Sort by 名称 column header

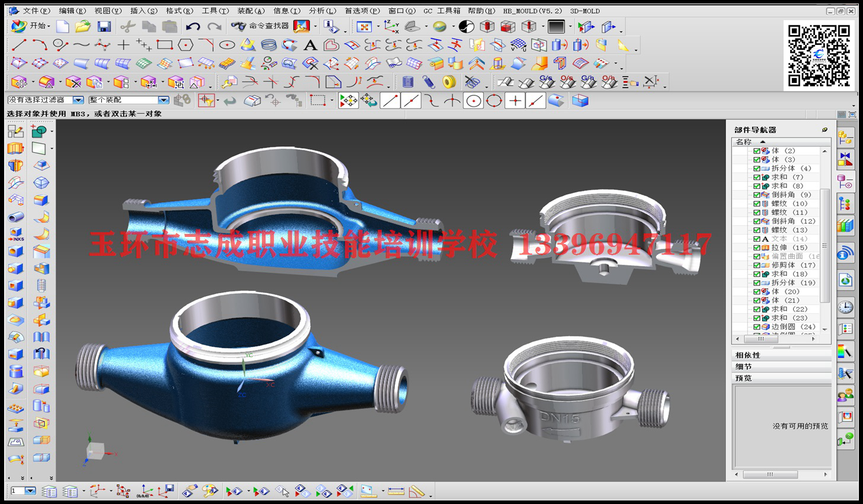coord(781,142)
